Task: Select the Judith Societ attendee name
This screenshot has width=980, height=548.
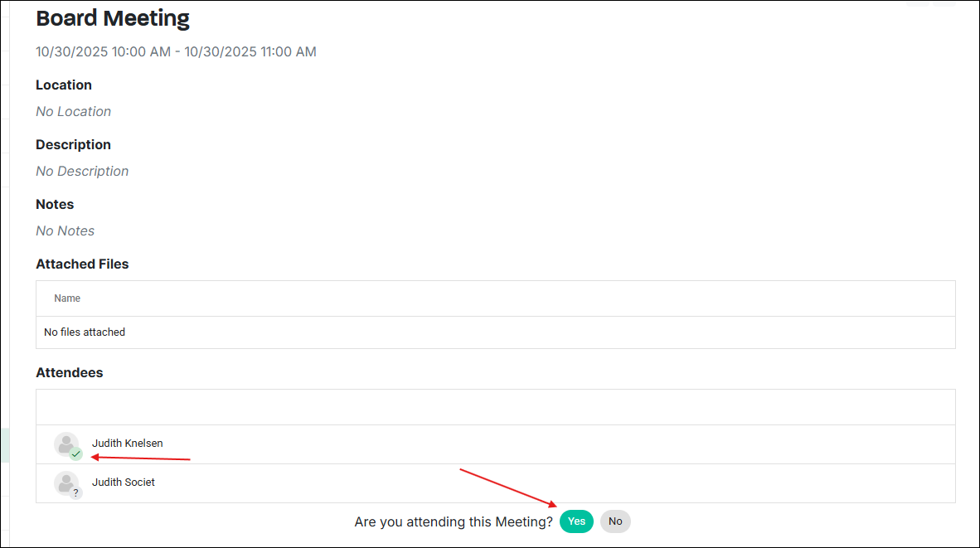Action: (x=124, y=483)
